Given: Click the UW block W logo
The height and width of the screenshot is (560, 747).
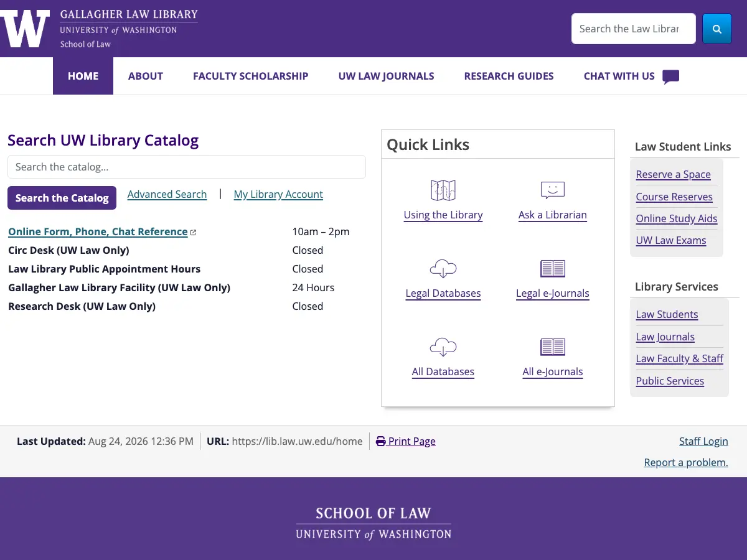Looking at the screenshot, I should pyautogui.click(x=25, y=29).
